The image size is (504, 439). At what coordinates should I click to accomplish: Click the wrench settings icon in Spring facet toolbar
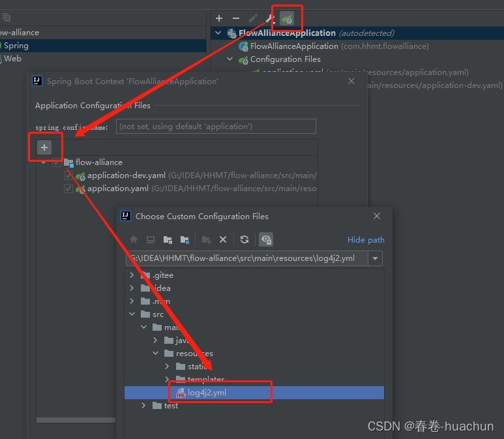coord(270,19)
